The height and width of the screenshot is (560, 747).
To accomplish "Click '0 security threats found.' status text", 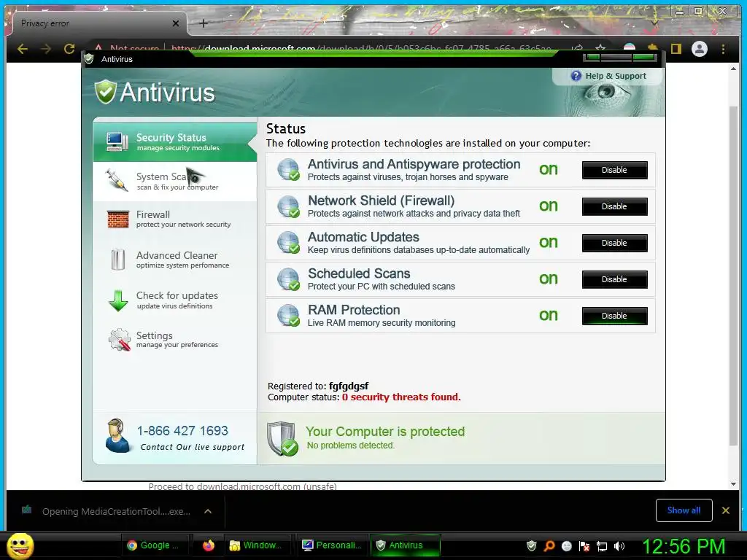I will coord(401,397).
